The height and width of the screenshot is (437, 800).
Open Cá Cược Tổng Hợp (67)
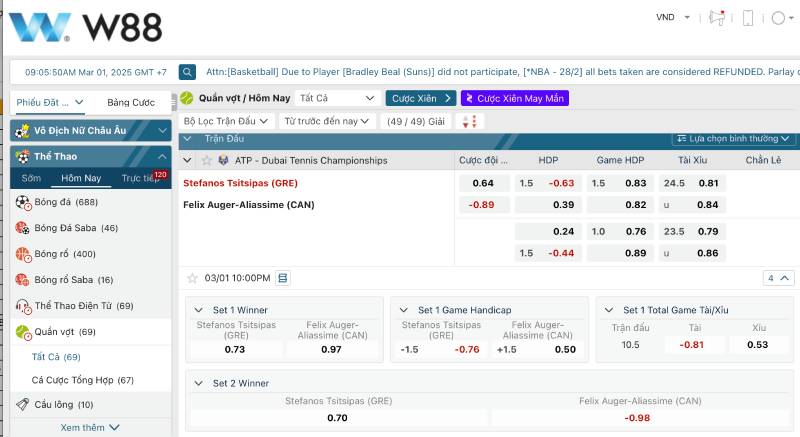tap(83, 380)
